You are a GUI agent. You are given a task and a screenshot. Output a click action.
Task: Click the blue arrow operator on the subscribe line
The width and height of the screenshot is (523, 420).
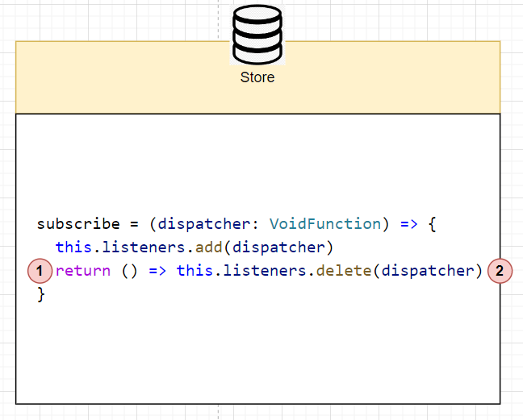point(408,223)
